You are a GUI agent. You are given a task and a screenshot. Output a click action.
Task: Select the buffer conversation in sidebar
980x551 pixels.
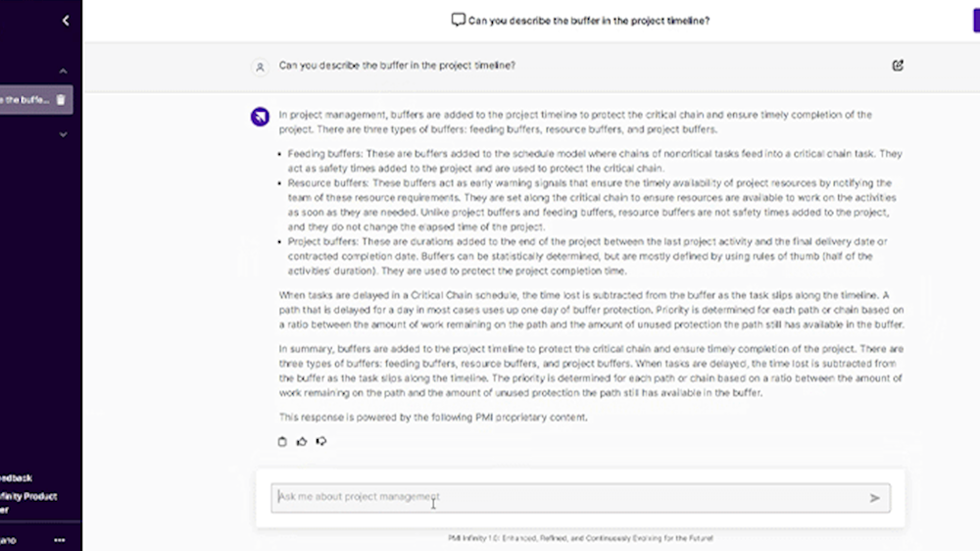click(24, 100)
